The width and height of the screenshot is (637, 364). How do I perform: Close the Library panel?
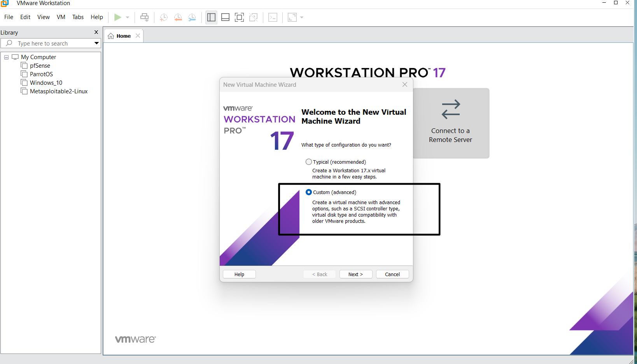[x=96, y=32]
